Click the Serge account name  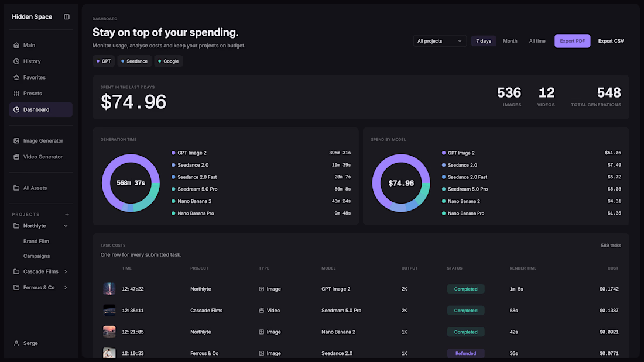[30, 343]
